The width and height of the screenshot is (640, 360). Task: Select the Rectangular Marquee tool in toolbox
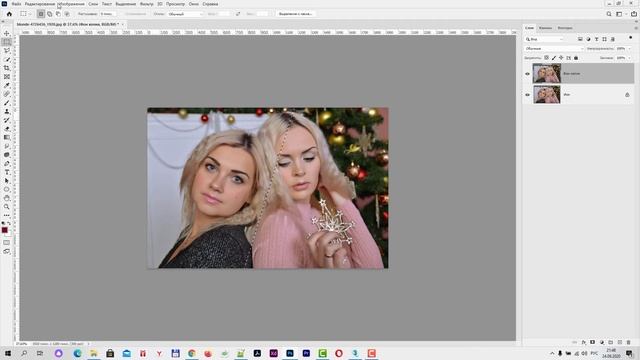(x=7, y=42)
